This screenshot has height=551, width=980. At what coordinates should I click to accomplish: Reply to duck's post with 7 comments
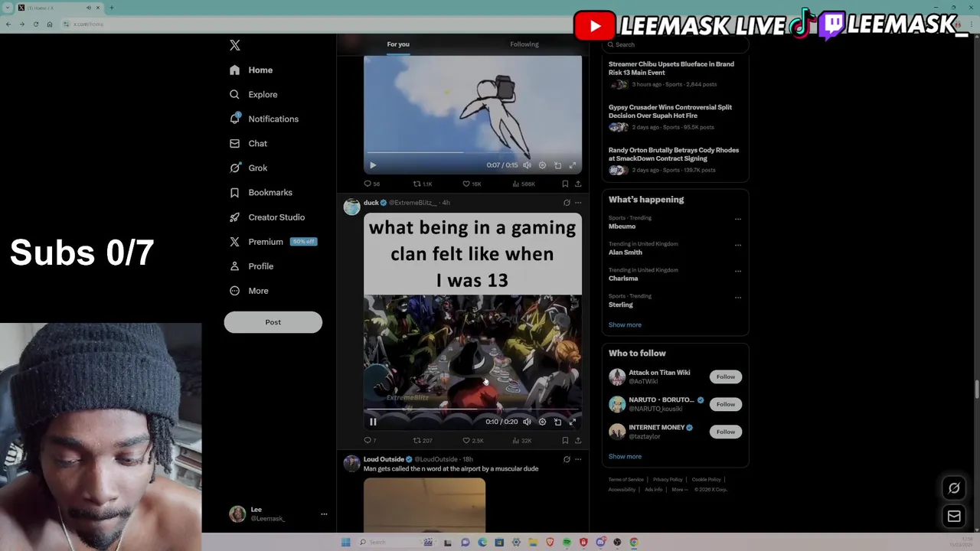pos(370,441)
